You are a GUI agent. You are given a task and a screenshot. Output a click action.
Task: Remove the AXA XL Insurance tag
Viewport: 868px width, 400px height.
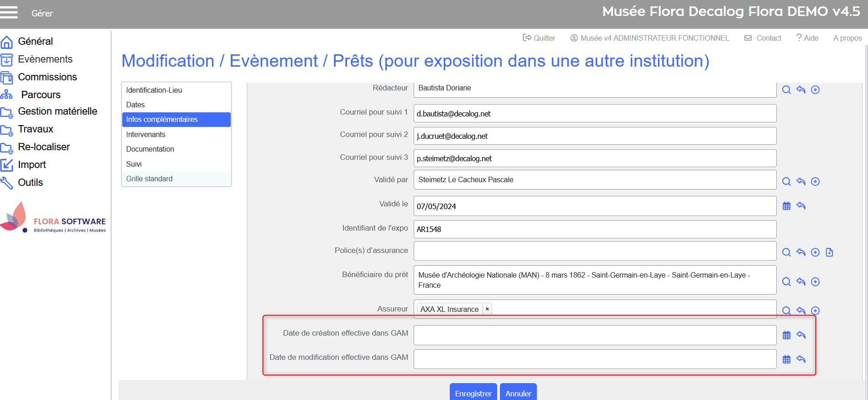pos(487,309)
